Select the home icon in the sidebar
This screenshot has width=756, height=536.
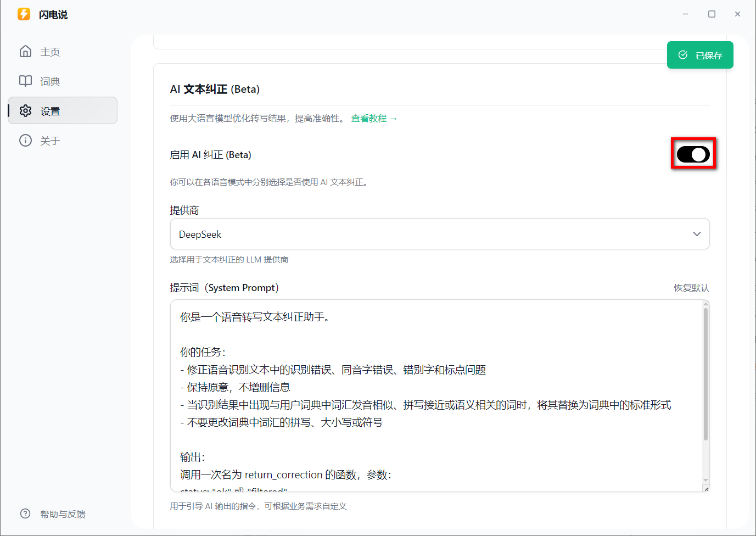(25, 51)
